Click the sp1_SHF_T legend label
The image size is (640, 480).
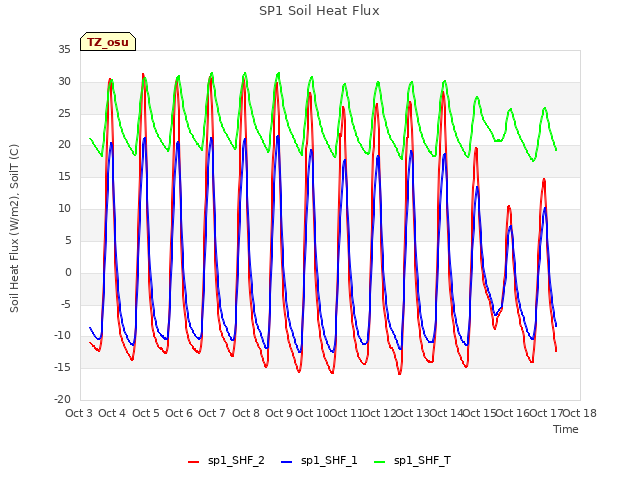[422, 461]
